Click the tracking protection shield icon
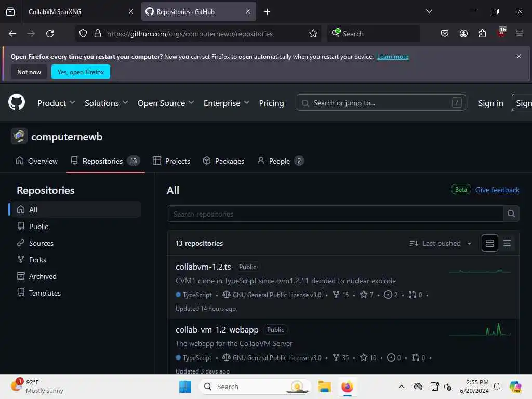This screenshot has width=532, height=399. 83,34
